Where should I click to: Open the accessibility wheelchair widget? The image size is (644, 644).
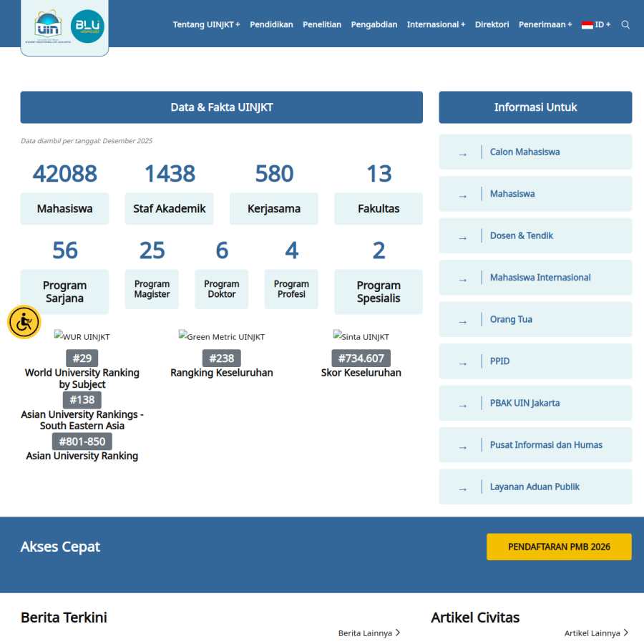point(24,322)
